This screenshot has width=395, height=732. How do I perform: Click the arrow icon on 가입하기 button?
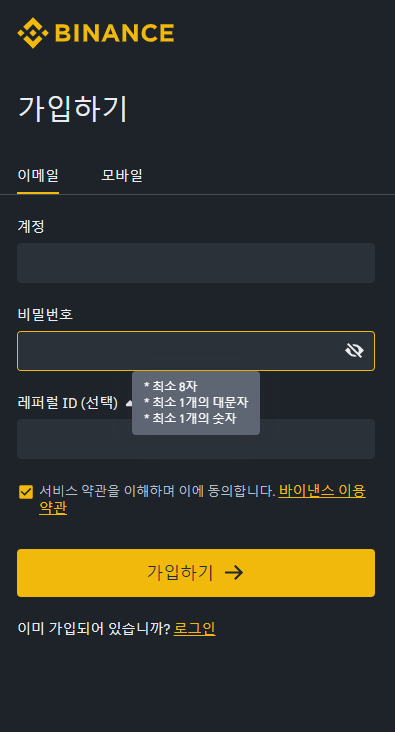click(x=234, y=572)
